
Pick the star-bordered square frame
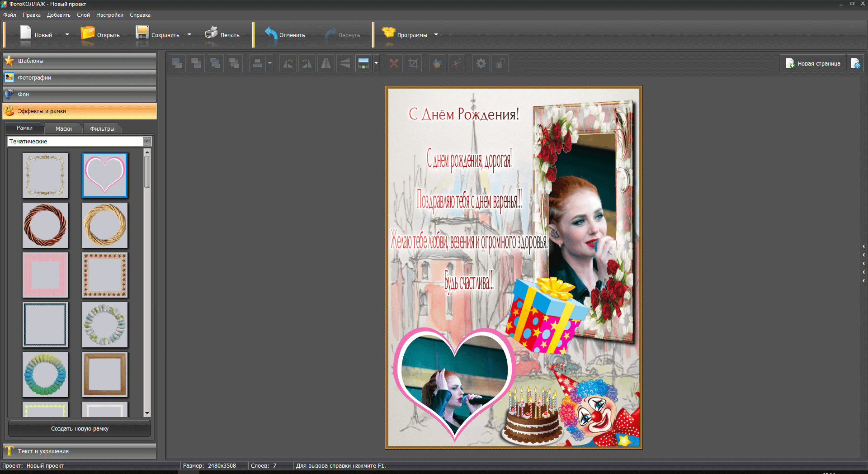click(105, 275)
